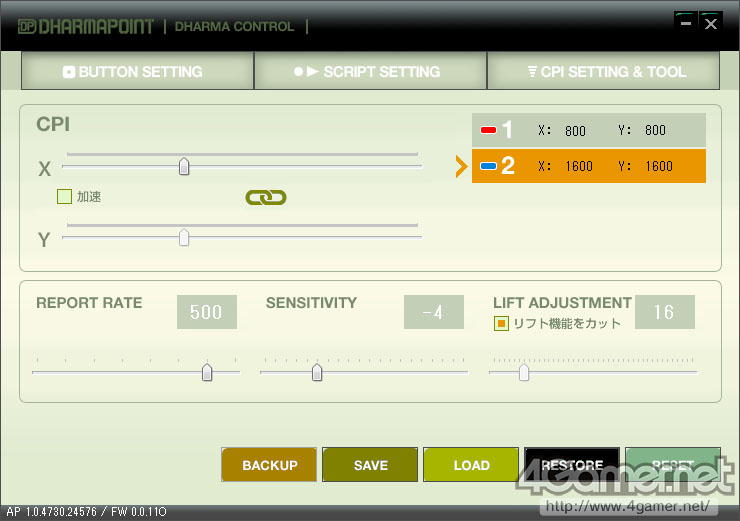Open the BUTTON SETTING tab

click(137, 71)
